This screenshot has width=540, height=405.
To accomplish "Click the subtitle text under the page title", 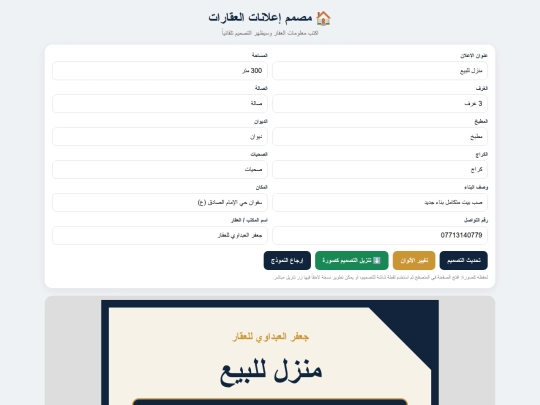I will [270, 33].
